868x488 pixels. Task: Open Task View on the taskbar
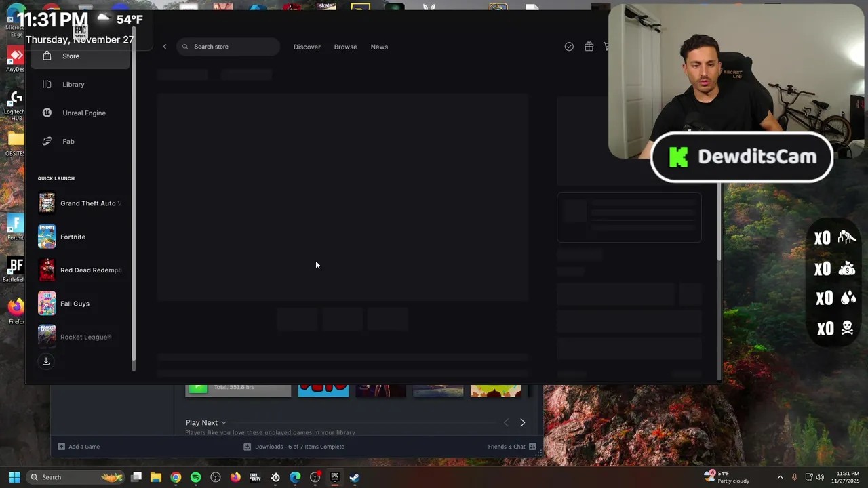(x=136, y=477)
